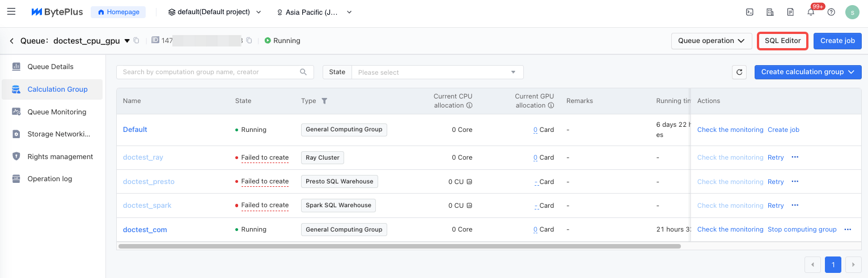Screen dimensions: 868x278
Task: Click the notifications bell icon
Action: click(811, 12)
